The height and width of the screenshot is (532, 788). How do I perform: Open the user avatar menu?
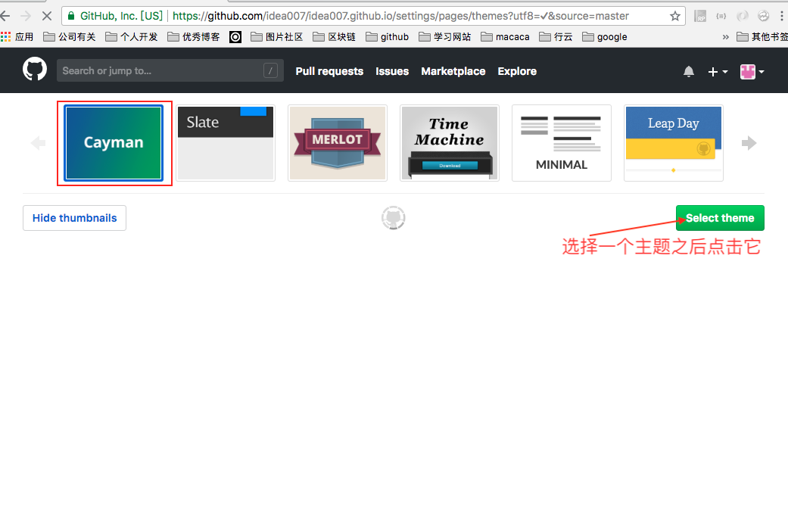pyautogui.click(x=752, y=72)
